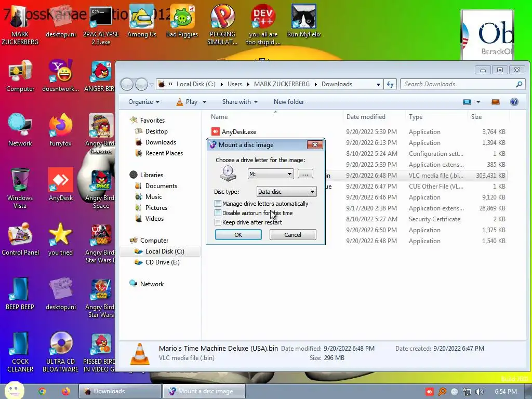Click the Explorer Back button
Viewport: 532px width, 399px height.
127,84
